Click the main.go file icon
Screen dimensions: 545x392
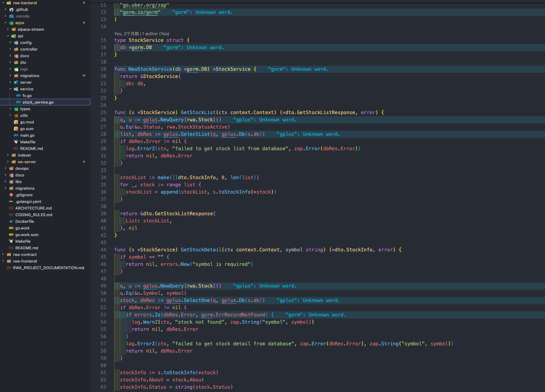pos(16,135)
